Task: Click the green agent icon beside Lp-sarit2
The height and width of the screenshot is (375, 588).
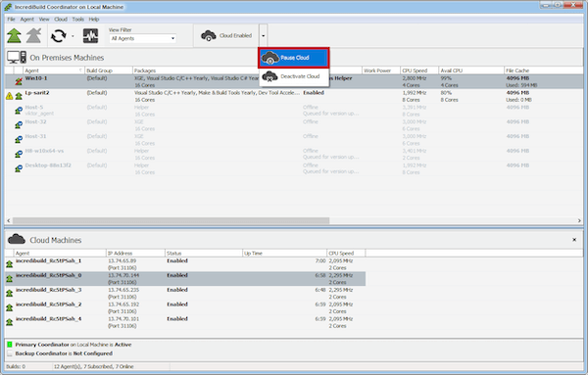Action: [x=19, y=96]
